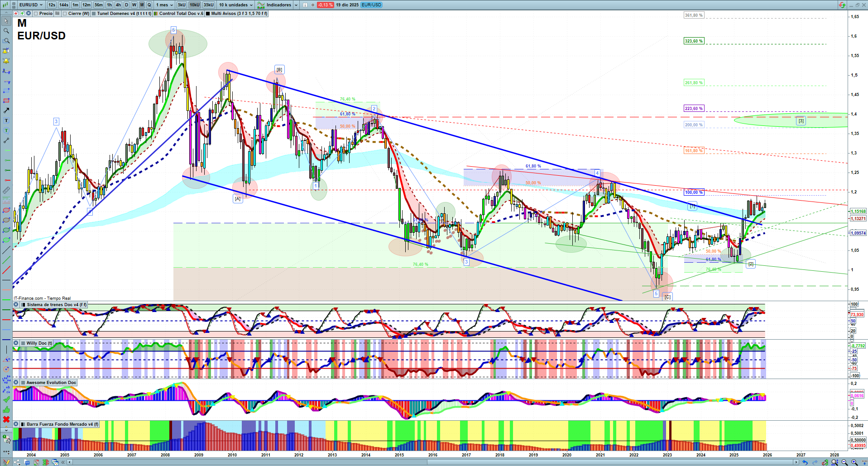Select the red horizontal line tool
Viewport: 868px width, 466px height.
[6, 320]
